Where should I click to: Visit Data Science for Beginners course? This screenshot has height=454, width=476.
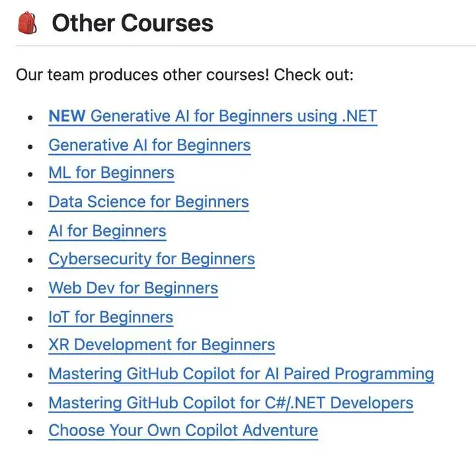(x=149, y=202)
